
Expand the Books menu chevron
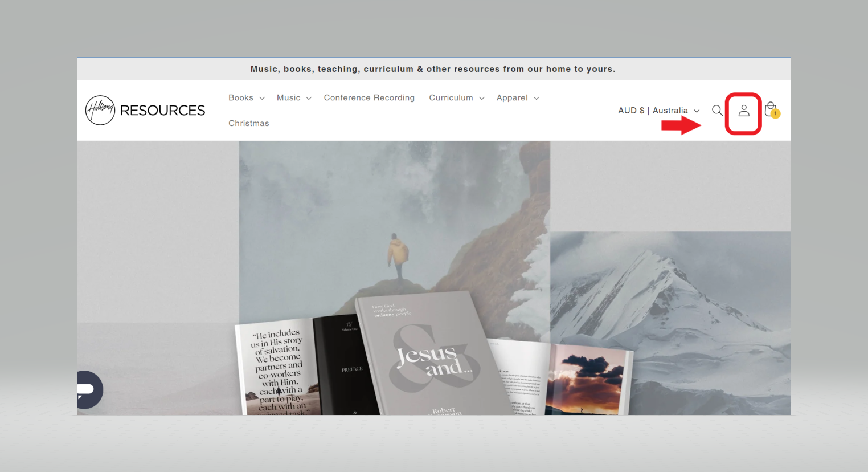[x=262, y=99]
